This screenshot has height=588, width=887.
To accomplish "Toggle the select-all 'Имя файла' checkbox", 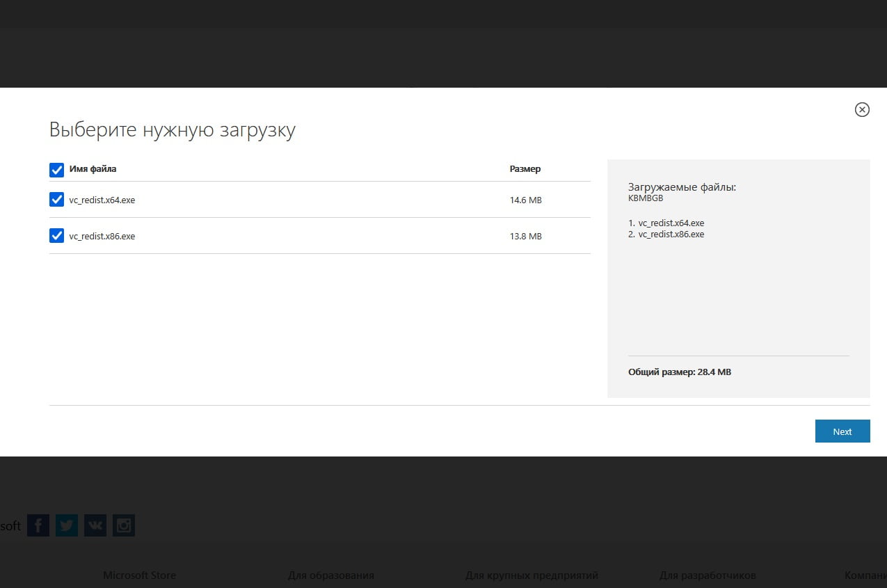I will 57,170.
